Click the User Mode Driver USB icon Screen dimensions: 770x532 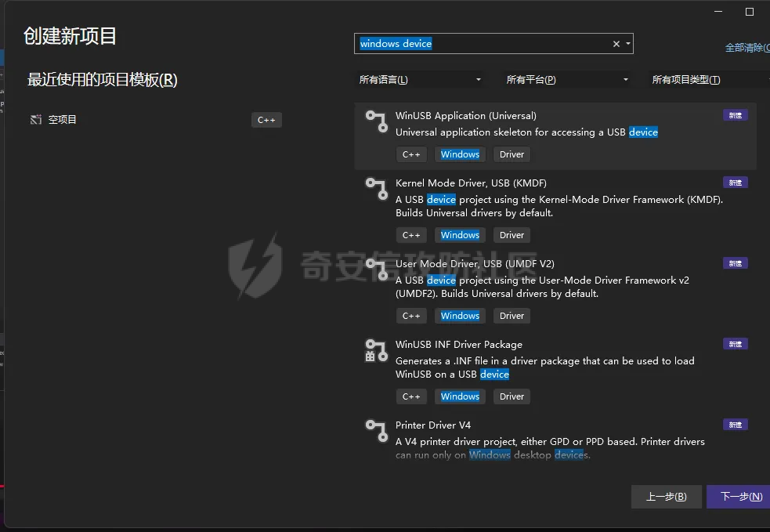[376, 269]
